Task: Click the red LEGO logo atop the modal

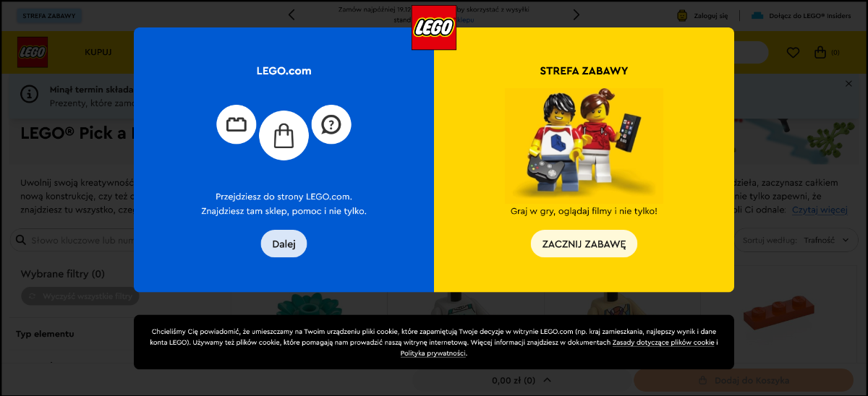Action: pyautogui.click(x=434, y=27)
